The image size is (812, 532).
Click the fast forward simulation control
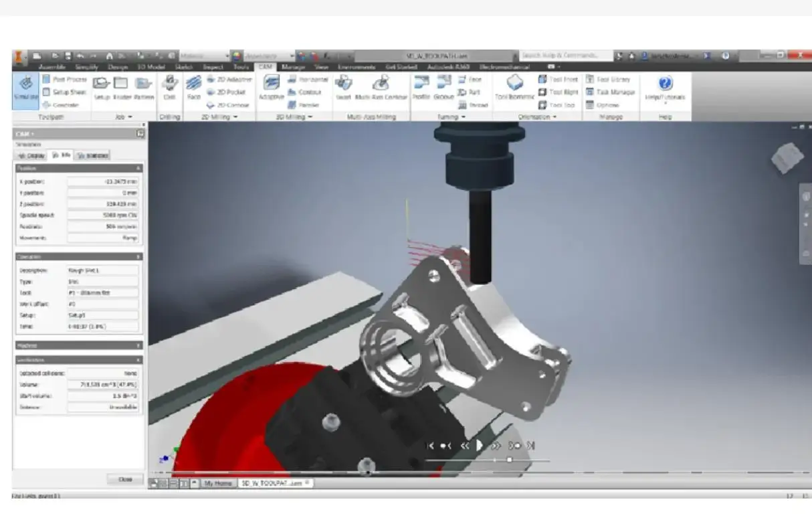point(496,445)
